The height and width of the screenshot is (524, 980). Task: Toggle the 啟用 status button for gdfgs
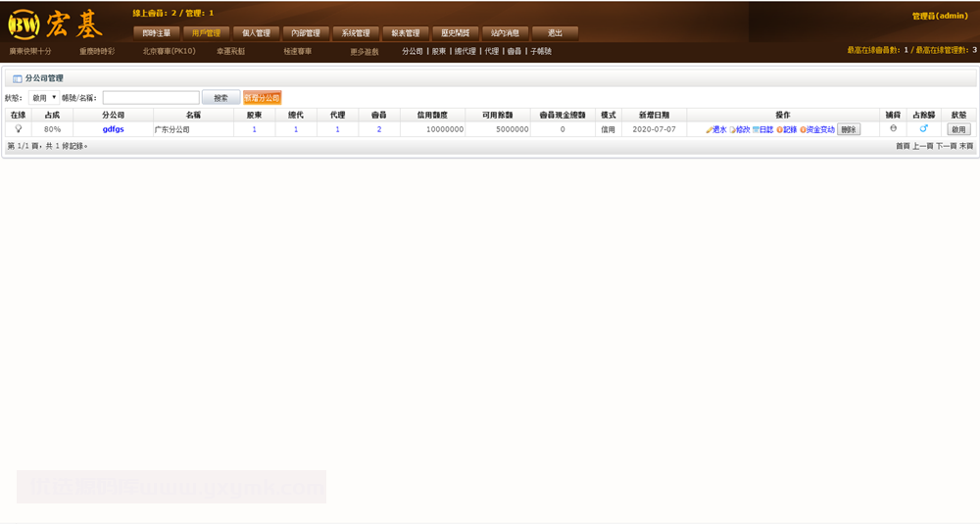pyautogui.click(x=958, y=129)
